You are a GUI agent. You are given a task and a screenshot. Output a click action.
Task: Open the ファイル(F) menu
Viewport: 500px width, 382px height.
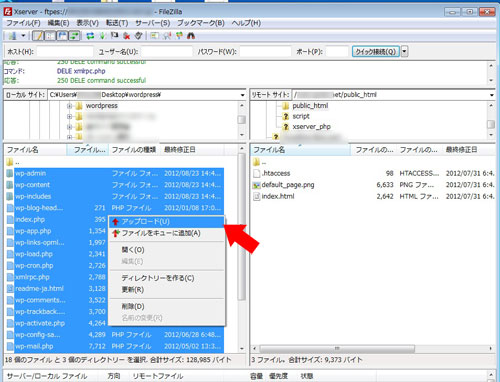[x=24, y=23]
